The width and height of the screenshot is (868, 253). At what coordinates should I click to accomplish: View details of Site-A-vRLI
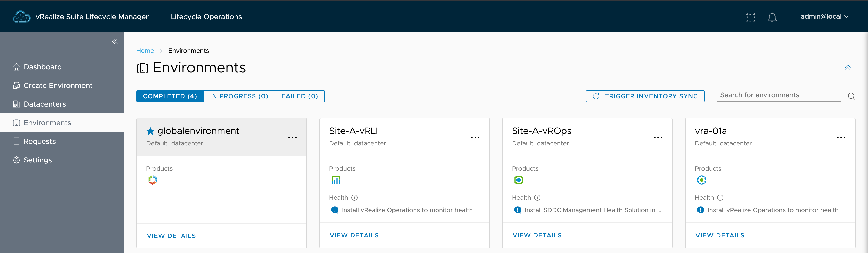tap(354, 235)
